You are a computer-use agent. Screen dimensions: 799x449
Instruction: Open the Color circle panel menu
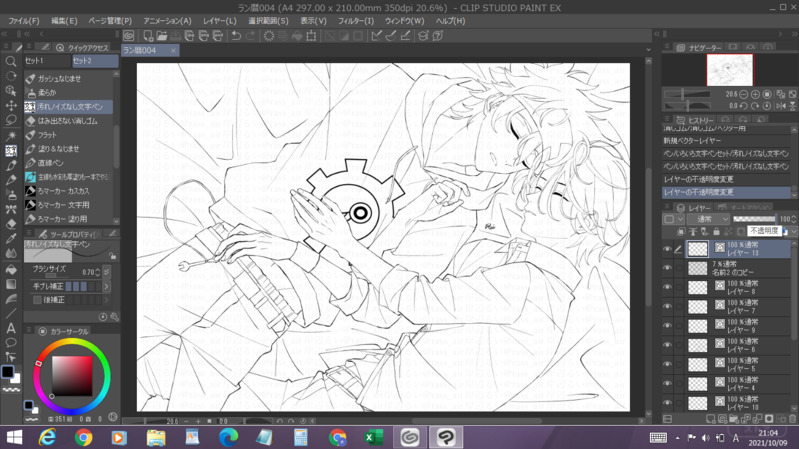29,331
